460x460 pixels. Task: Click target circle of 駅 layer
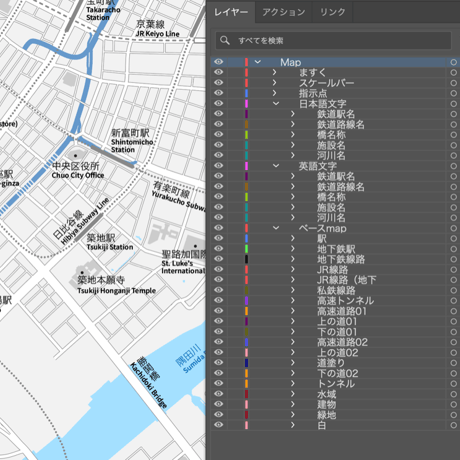tap(453, 238)
